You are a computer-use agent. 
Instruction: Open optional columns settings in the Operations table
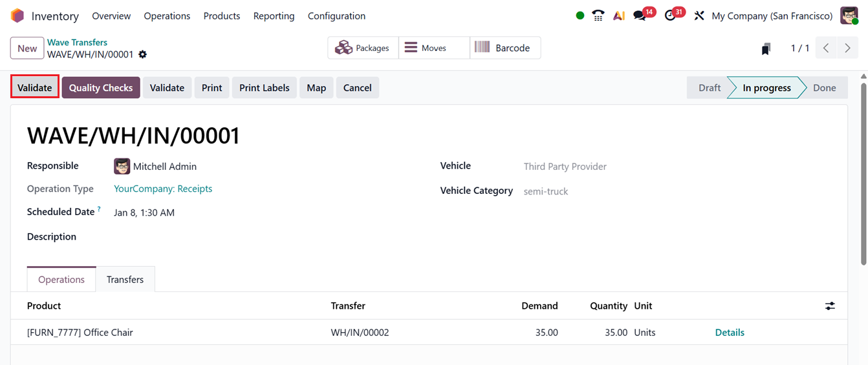pyautogui.click(x=830, y=306)
